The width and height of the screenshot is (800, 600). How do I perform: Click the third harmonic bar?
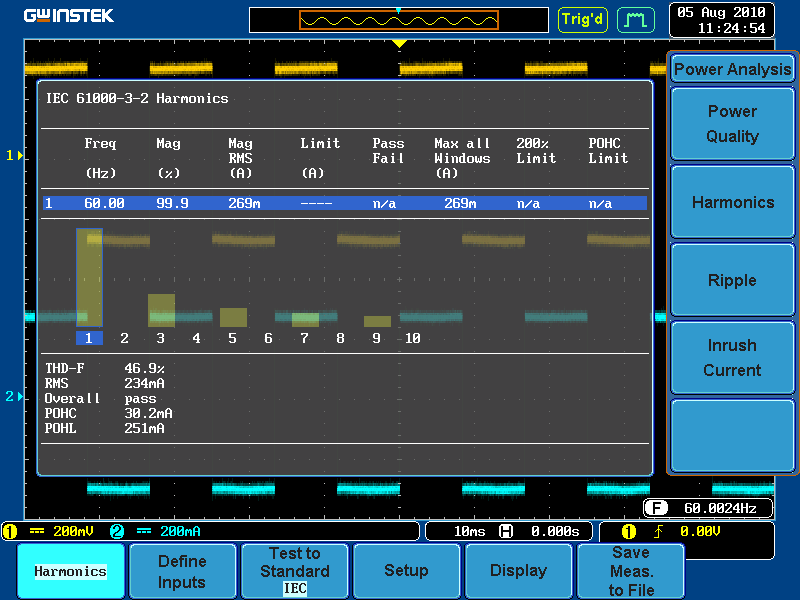[161, 310]
